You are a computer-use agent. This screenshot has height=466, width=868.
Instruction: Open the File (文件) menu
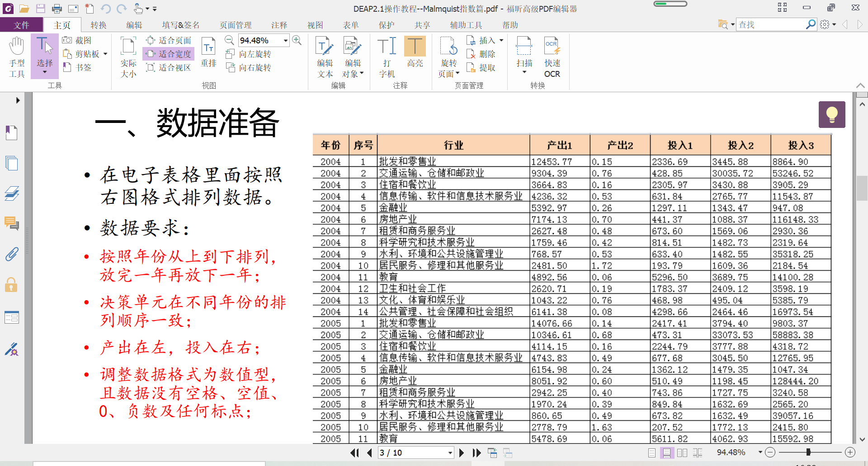point(21,25)
